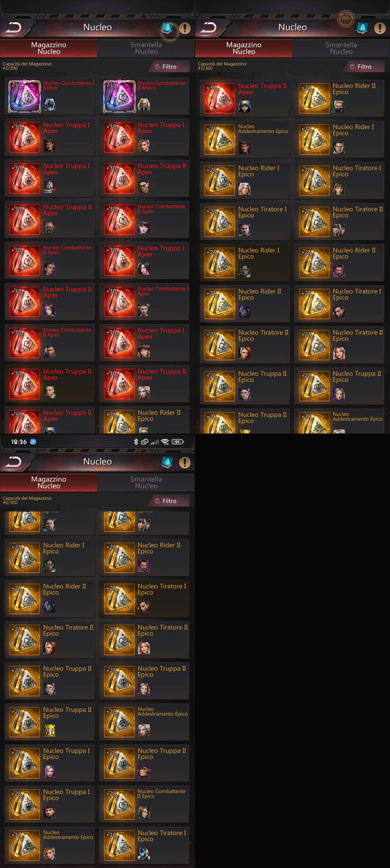This screenshot has width=390, height=868.
Task: Tap the Wi-Fi icon in the status bar
Action: pyautogui.click(x=165, y=441)
